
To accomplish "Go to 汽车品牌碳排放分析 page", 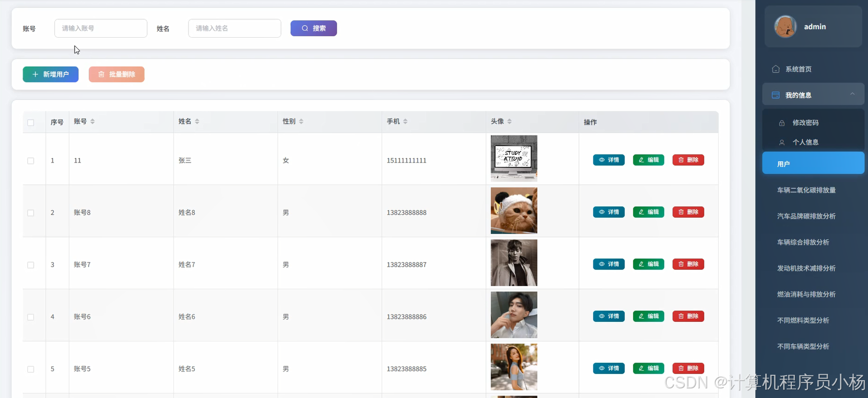I will (x=806, y=216).
